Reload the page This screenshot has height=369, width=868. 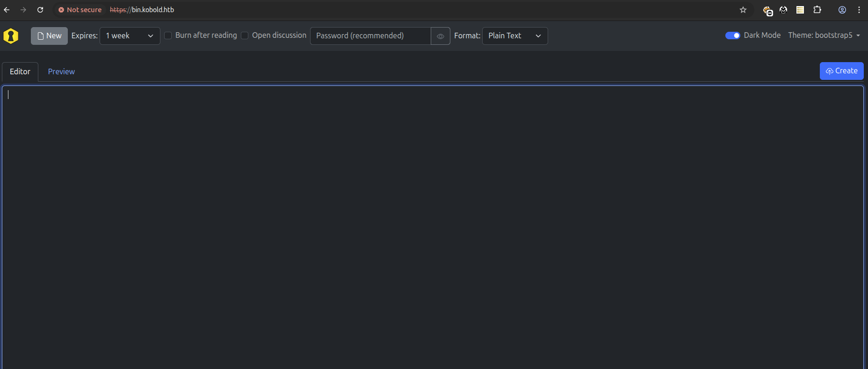(40, 10)
